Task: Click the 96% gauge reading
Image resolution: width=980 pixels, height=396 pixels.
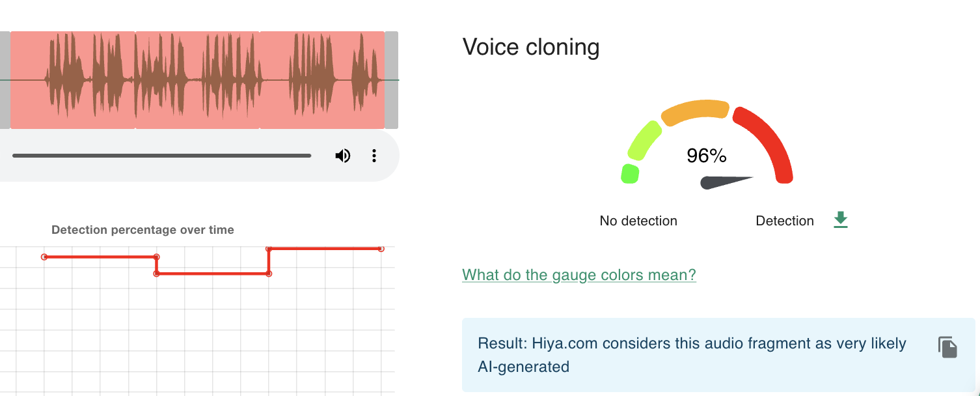Action: 707,156
